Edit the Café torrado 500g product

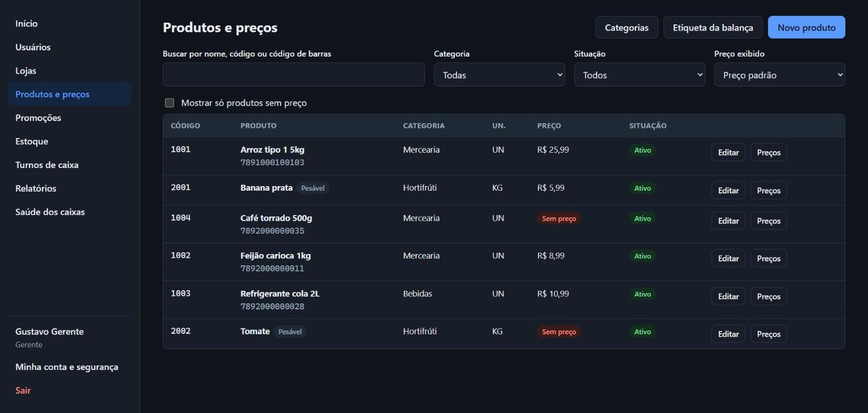point(728,221)
